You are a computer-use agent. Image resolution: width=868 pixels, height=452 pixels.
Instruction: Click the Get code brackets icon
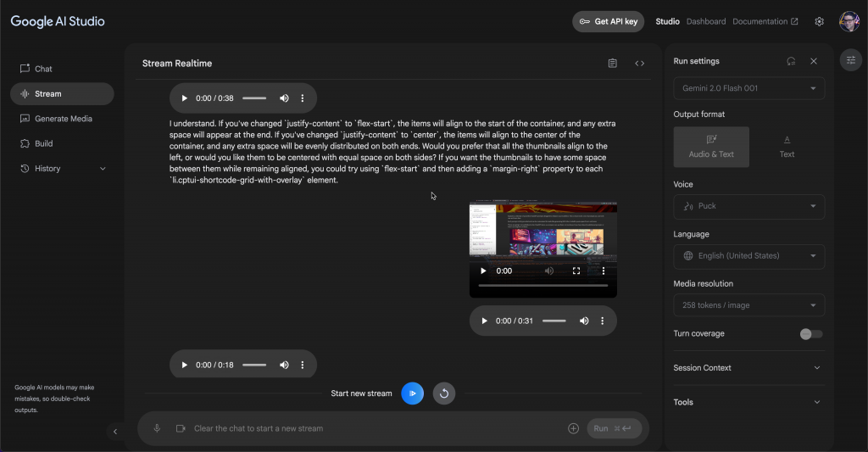(x=640, y=64)
